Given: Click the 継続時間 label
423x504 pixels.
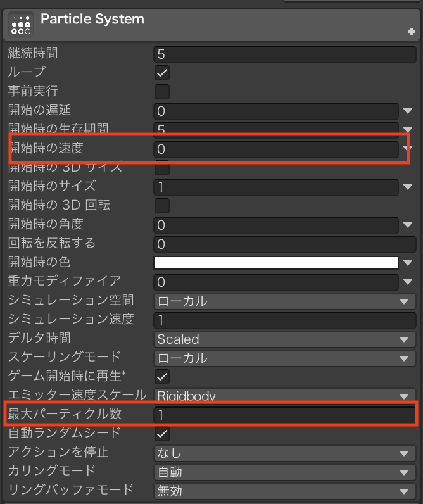Looking at the screenshot, I should pos(33,53).
